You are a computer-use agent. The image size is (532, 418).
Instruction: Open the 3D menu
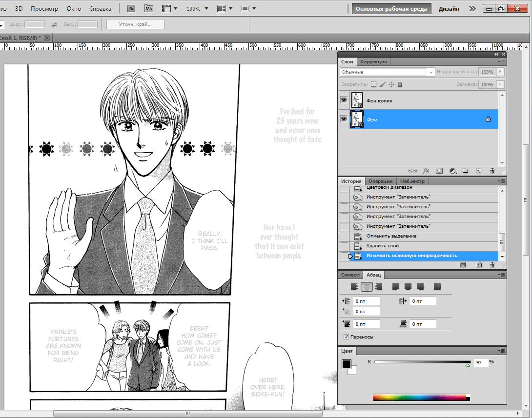click(x=19, y=8)
